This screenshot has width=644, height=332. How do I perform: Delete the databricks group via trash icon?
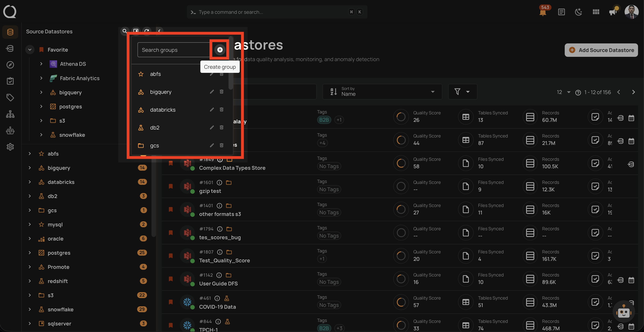click(221, 110)
